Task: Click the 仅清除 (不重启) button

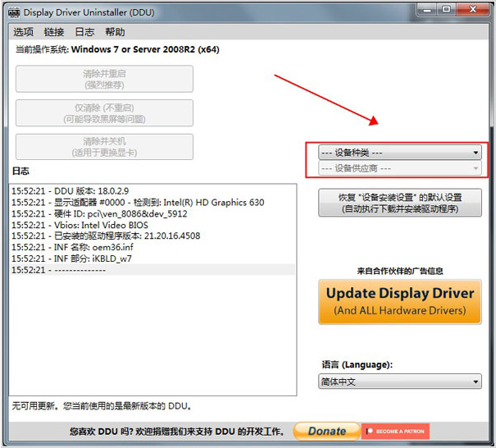Action: coord(104,113)
